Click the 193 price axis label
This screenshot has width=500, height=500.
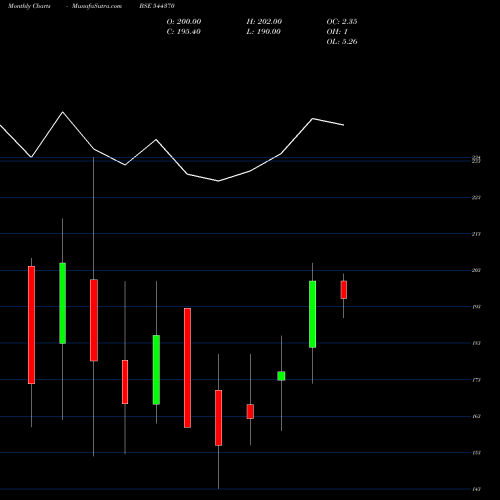point(476,307)
